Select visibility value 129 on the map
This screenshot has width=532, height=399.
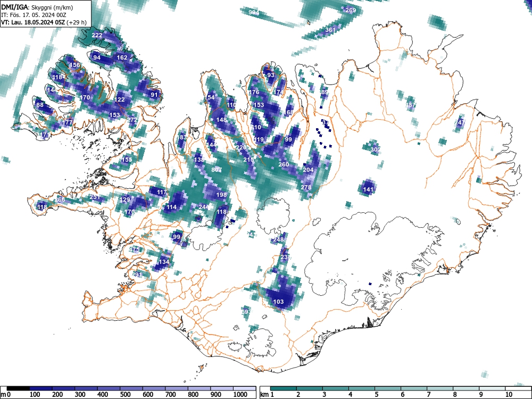pyautogui.click(x=125, y=199)
